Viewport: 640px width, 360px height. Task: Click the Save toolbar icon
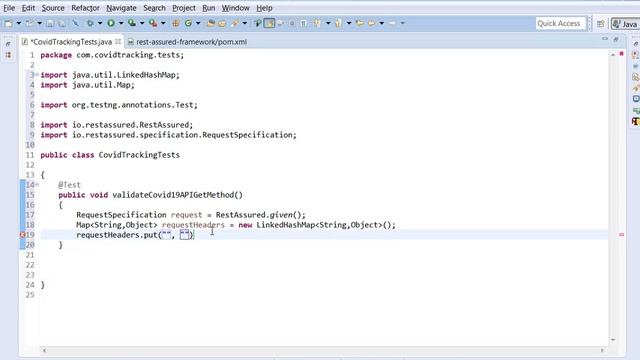(x=50, y=24)
